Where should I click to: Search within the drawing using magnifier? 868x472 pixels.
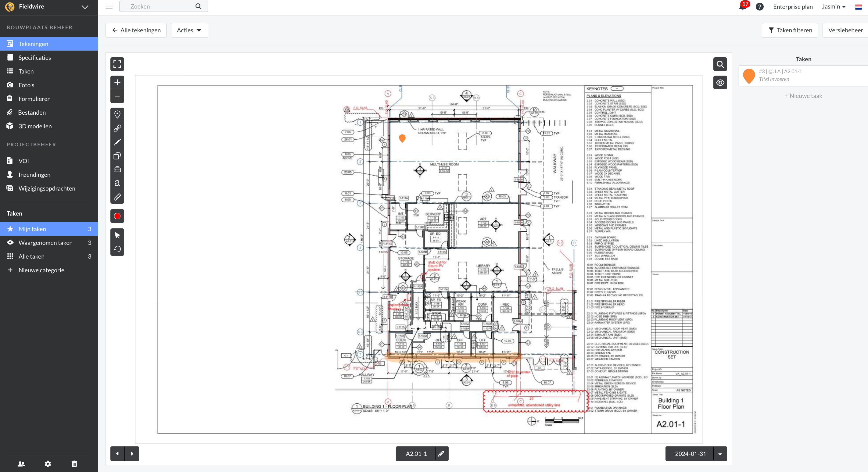click(x=720, y=64)
